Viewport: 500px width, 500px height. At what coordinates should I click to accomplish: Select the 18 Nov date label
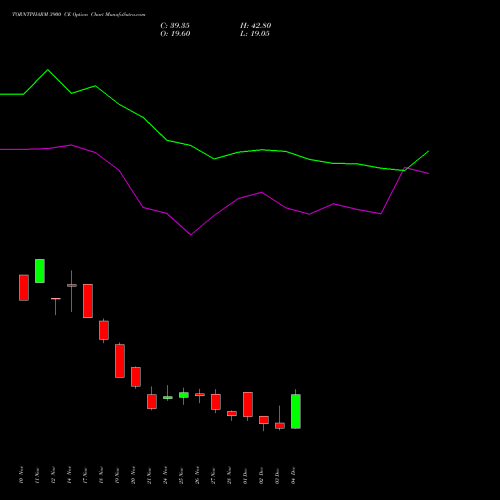tap(101, 475)
